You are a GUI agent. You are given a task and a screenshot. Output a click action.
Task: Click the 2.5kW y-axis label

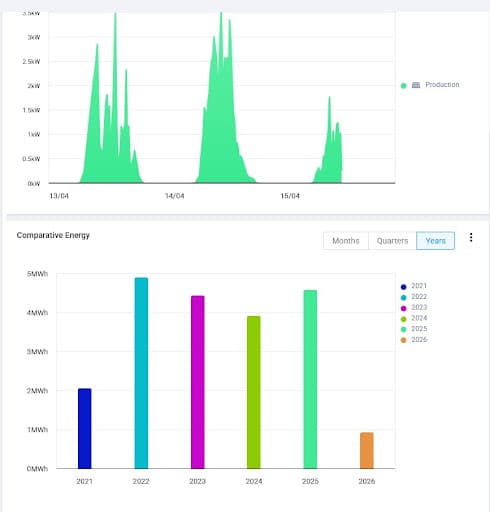pyautogui.click(x=31, y=62)
